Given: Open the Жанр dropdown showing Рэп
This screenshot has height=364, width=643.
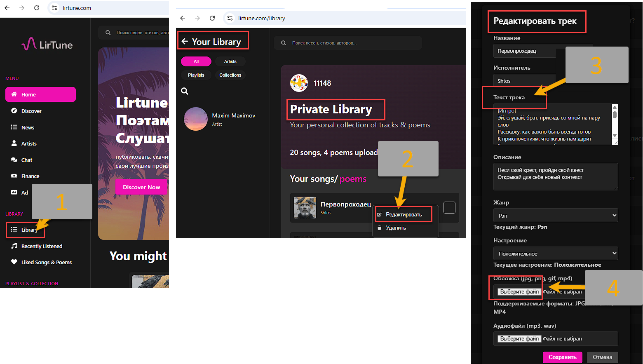Looking at the screenshot, I should 555,216.
